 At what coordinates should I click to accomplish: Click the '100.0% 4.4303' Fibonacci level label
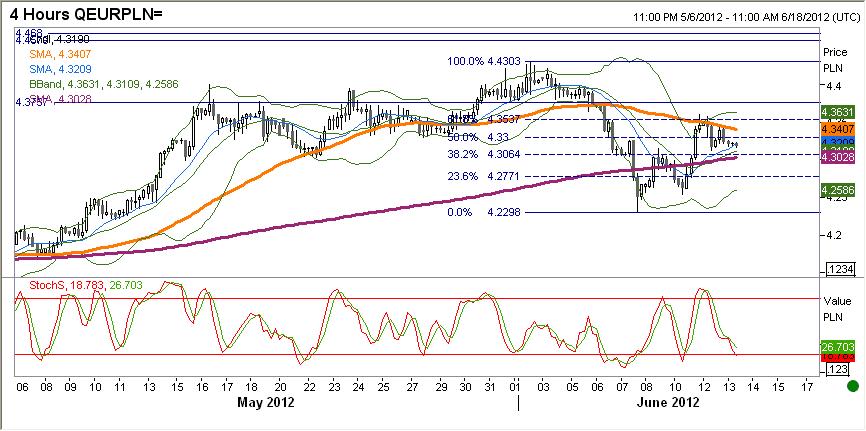486,62
